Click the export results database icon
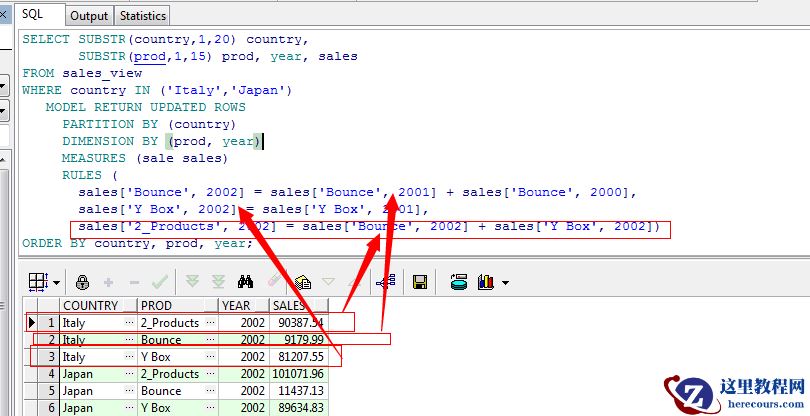 click(460, 282)
